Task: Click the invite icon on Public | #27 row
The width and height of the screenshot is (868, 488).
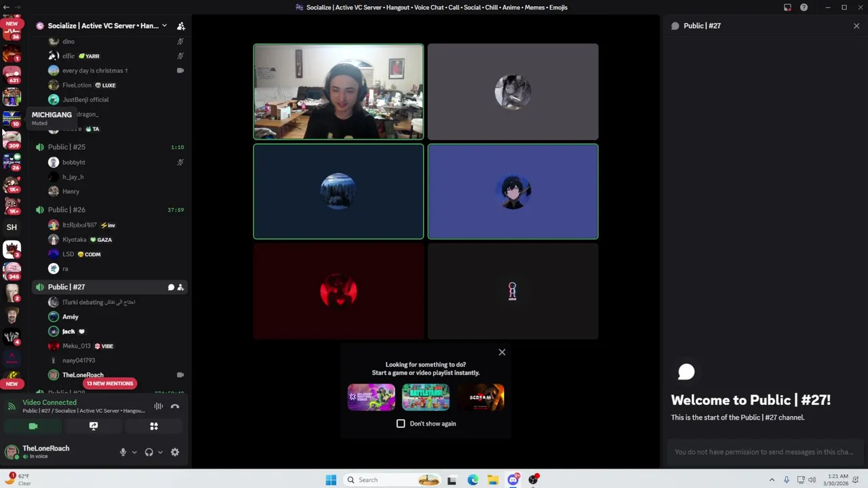Action: (x=180, y=287)
